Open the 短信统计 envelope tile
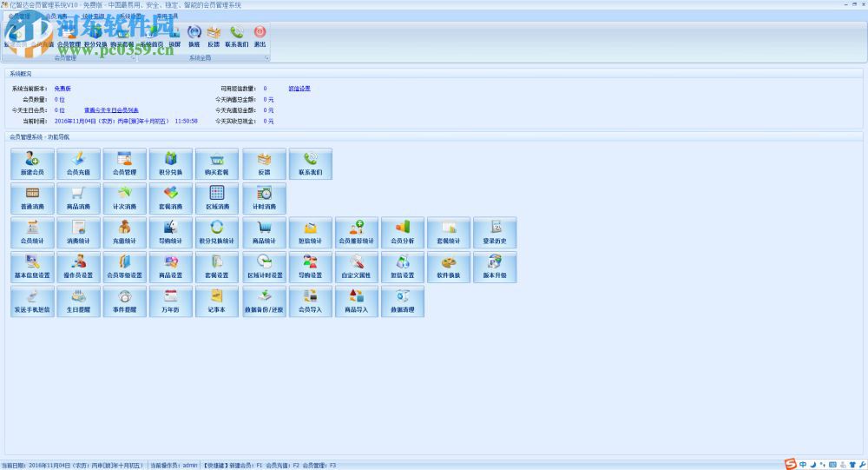This screenshot has height=470, width=868. [x=310, y=232]
